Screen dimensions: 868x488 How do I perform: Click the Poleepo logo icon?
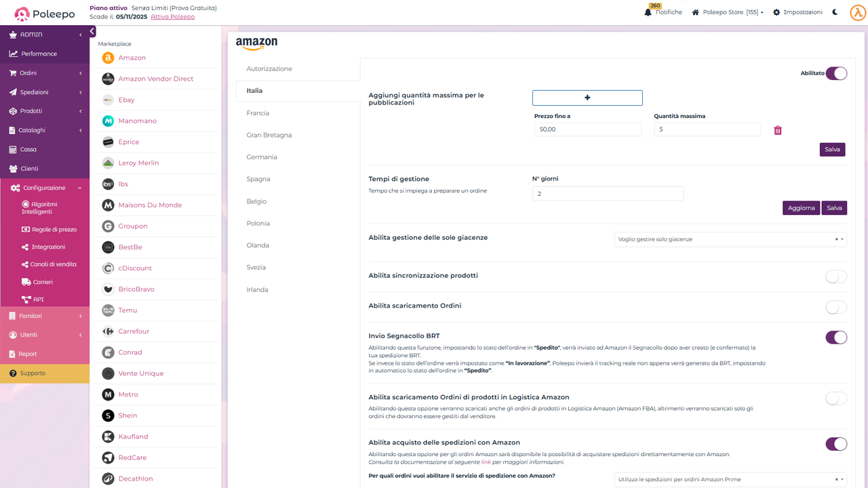click(x=22, y=14)
